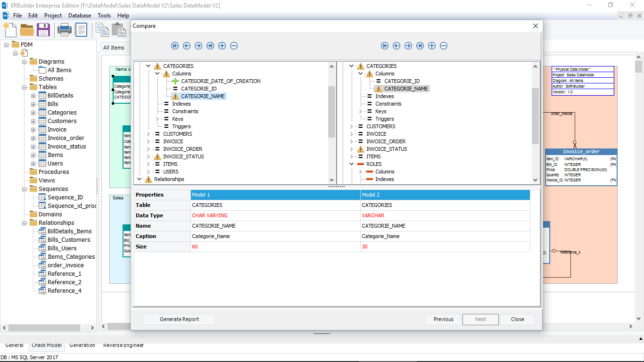The width and height of the screenshot is (644, 362).
Task: Click the Save model floppy disk icon
Action: (44, 29)
